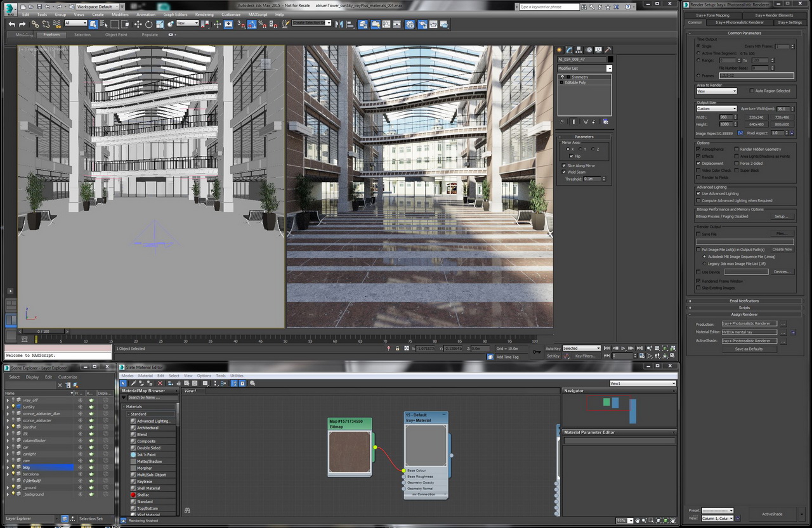The image size is (812, 528).
Task: Click the lock Image Aspect icon
Action: coord(740,133)
